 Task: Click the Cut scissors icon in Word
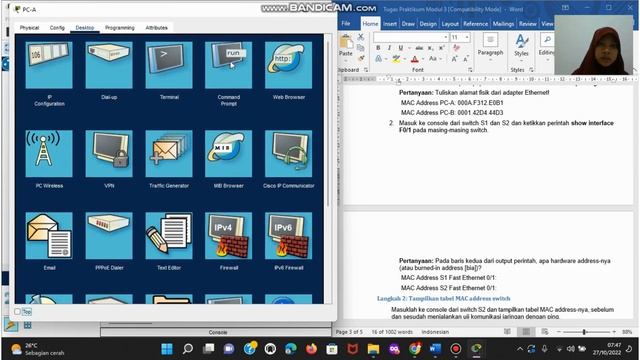[x=361, y=37]
